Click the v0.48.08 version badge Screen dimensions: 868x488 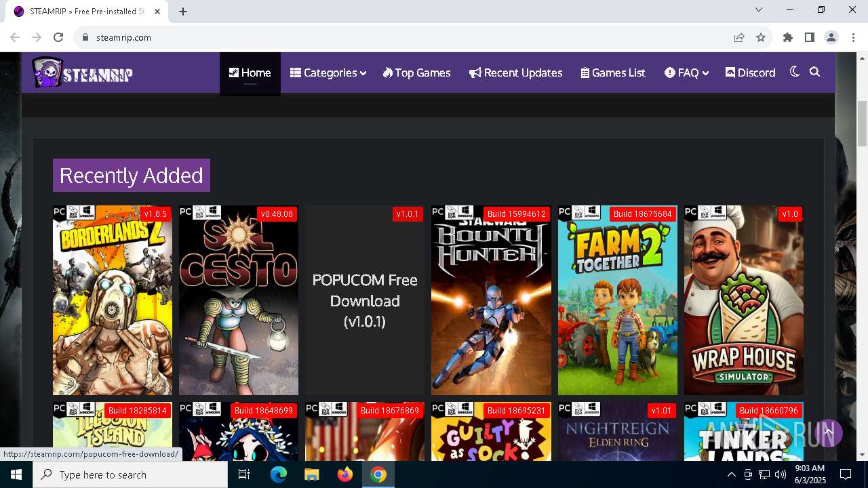277,213
